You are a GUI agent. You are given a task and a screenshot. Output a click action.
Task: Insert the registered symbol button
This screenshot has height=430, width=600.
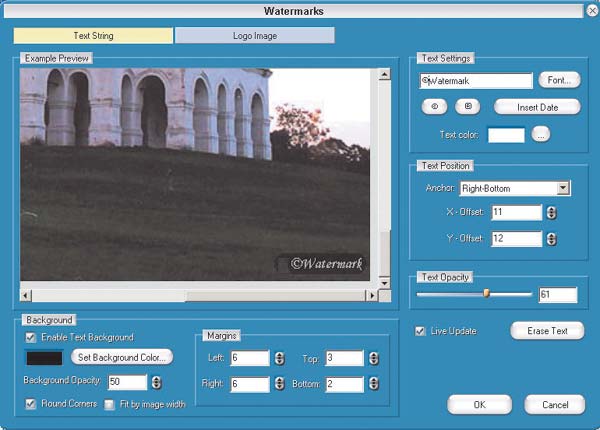tap(468, 106)
